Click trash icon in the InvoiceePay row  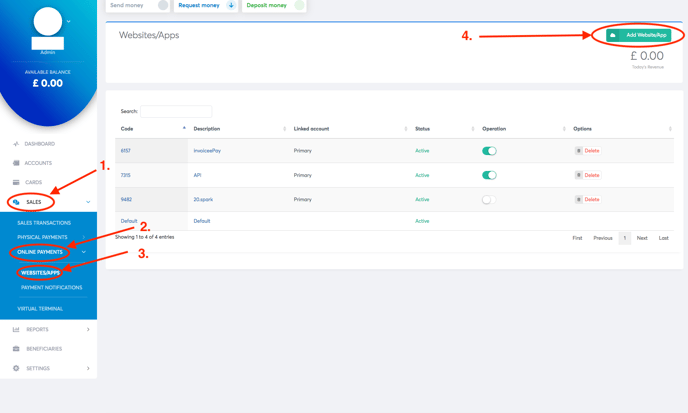579,151
